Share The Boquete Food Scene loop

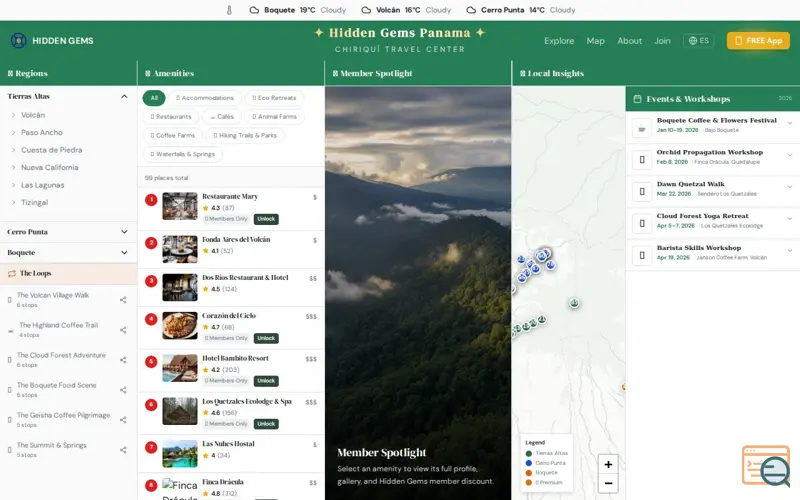click(123, 390)
